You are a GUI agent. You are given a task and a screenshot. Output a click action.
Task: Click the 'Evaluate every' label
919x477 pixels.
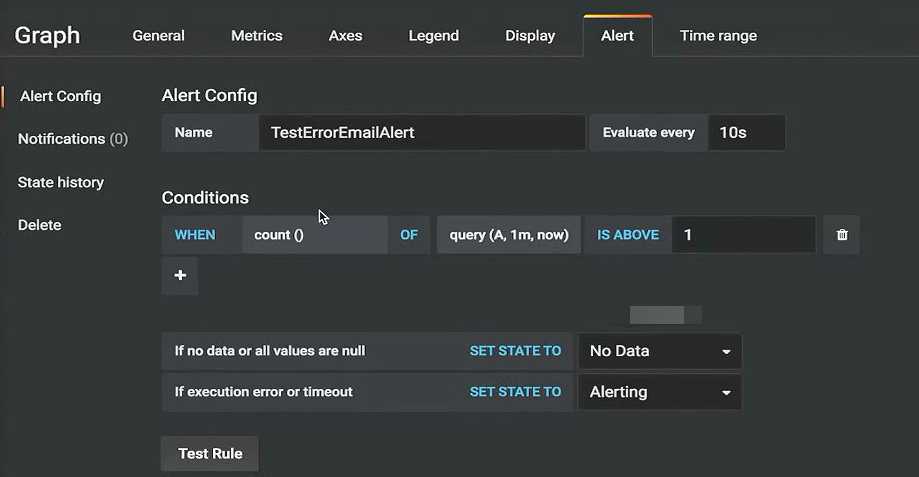[x=648, y=132]
